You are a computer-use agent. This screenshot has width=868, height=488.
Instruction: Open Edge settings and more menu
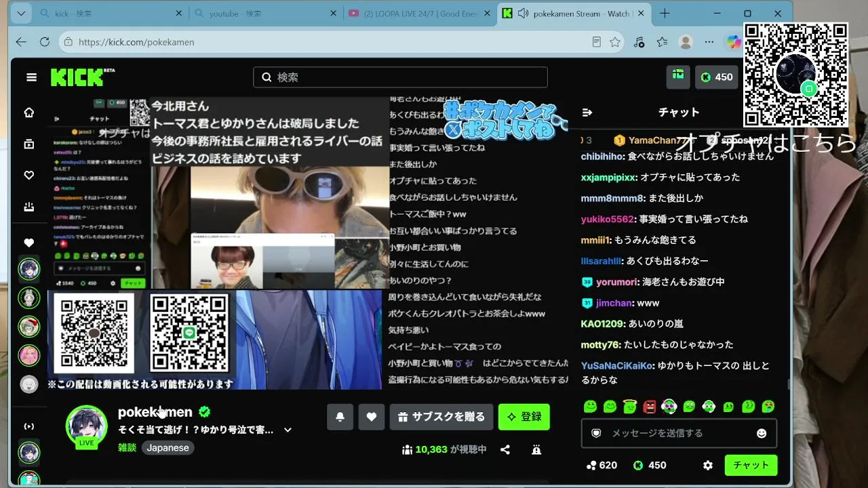click(709, 42)
